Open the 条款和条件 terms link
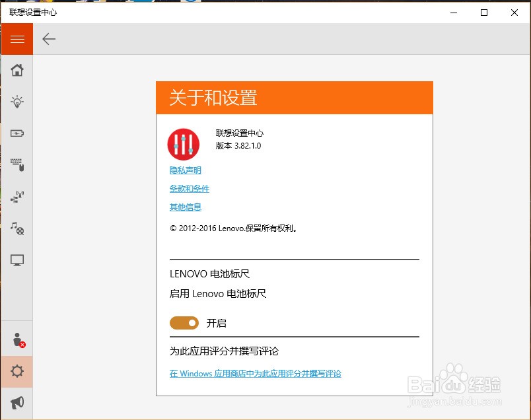Screen dimensions: 531x420 click(190, 189)
